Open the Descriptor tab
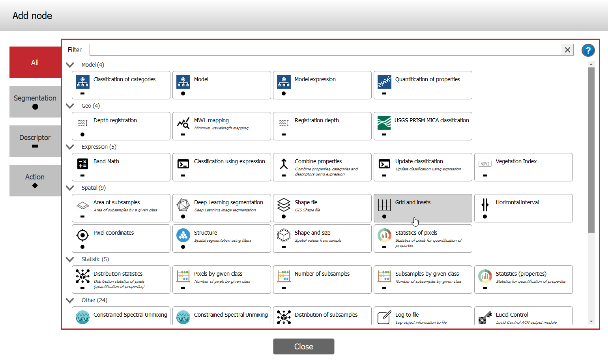The image size is (608, 364). click(35, 141)
